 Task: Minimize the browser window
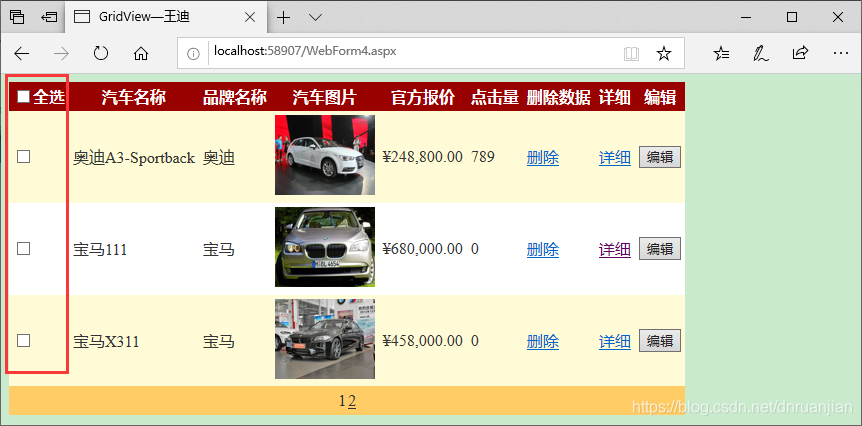[x=746, y=18]
